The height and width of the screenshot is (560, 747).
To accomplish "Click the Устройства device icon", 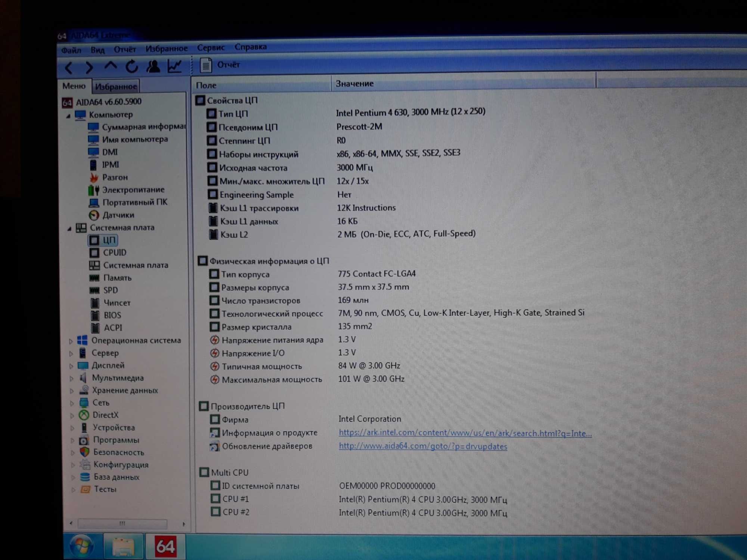I will [84, 428].
